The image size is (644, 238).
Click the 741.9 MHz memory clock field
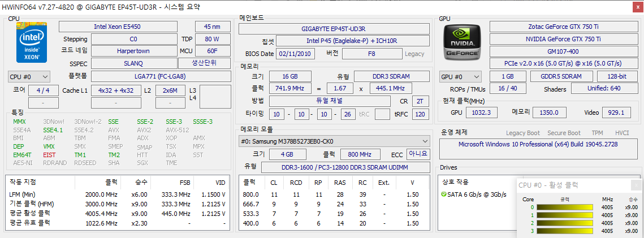point(290,88)
